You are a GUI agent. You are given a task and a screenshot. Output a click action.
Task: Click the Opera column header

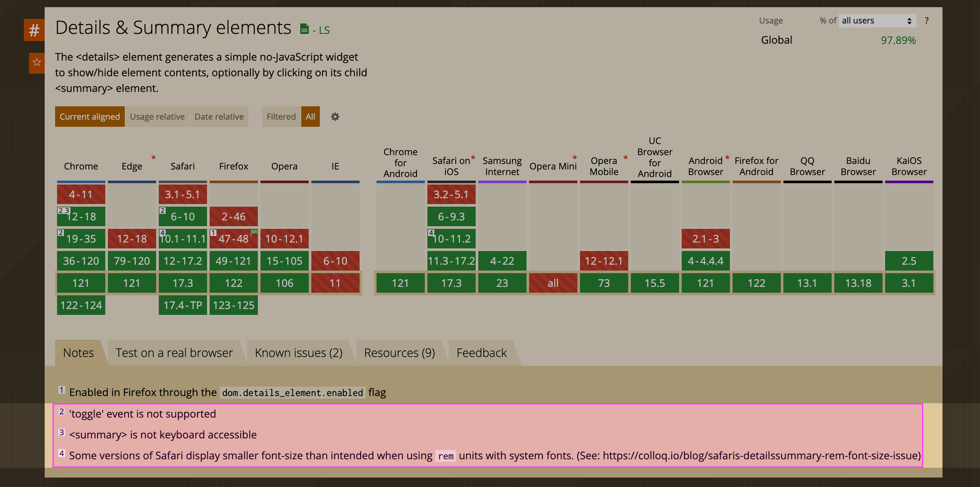[x=285, y=166]
